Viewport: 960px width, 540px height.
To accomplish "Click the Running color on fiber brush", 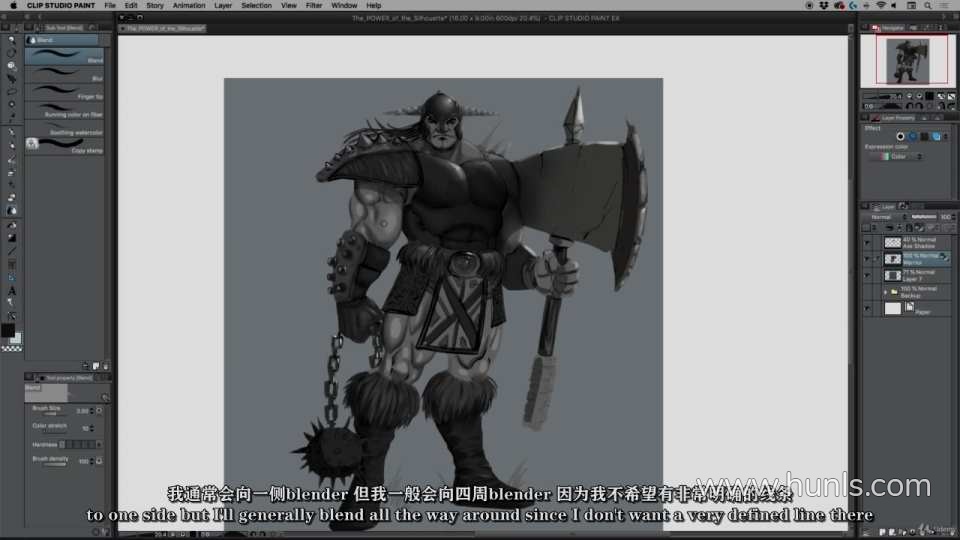I will pyautogui.click(x=64, y=109).
